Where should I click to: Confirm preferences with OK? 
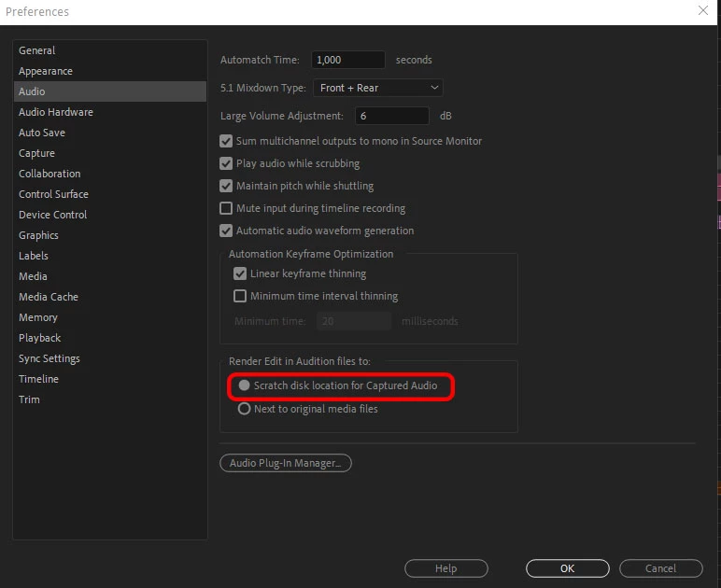568,568
